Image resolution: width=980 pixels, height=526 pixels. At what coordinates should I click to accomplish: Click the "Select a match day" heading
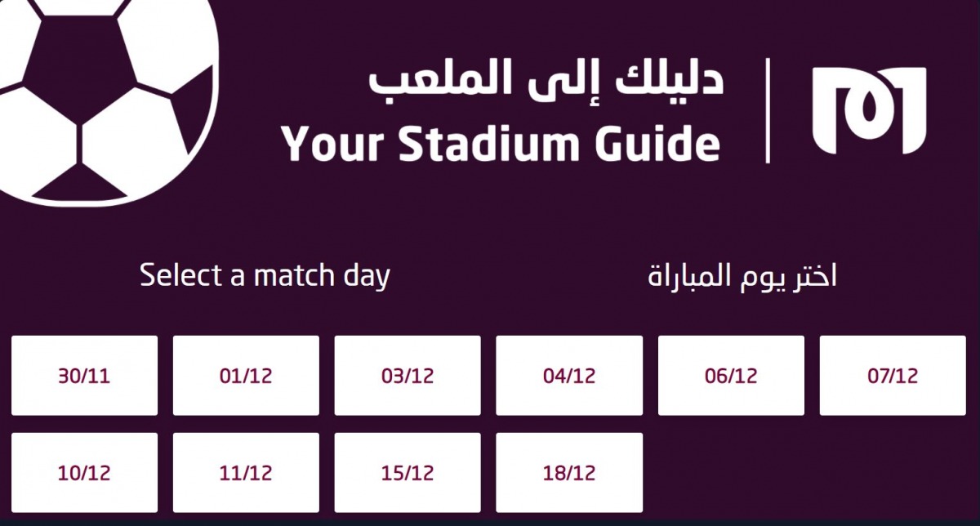coord(265,276)
